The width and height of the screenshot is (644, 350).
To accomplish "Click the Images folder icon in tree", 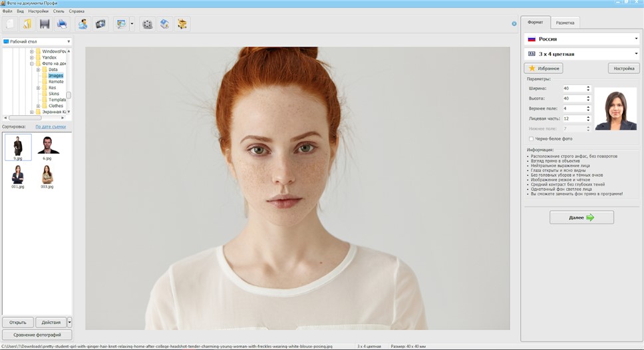I will pos(45,76).
